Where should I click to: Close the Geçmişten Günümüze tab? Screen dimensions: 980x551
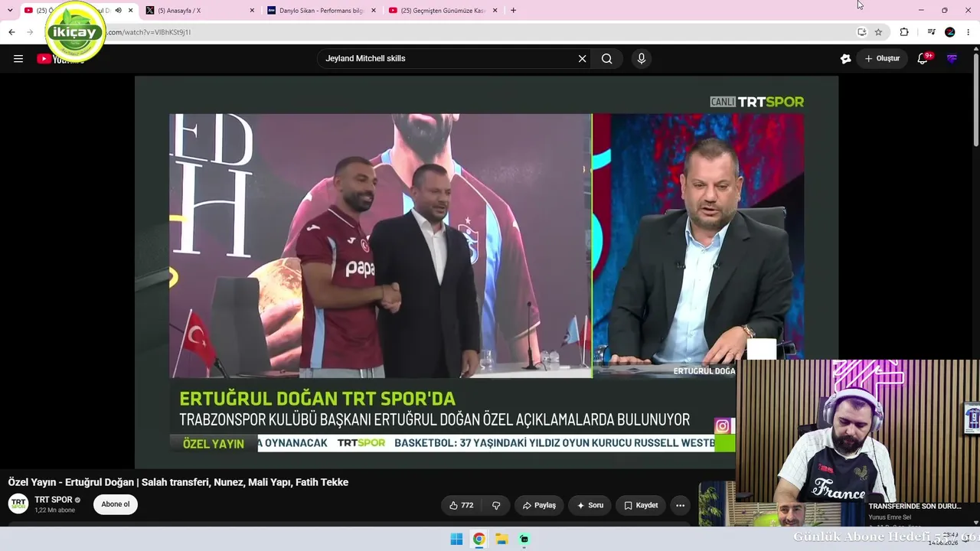click(x=495, y=11)
